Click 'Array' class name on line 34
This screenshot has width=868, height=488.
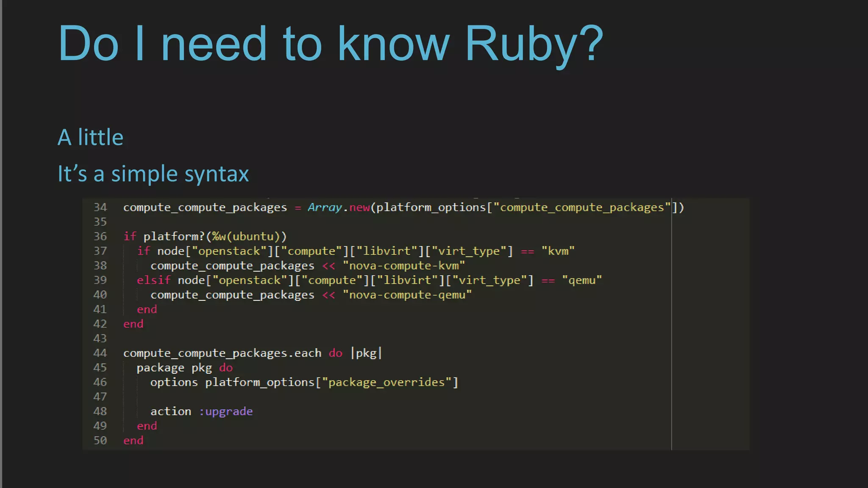click(325, 207)
